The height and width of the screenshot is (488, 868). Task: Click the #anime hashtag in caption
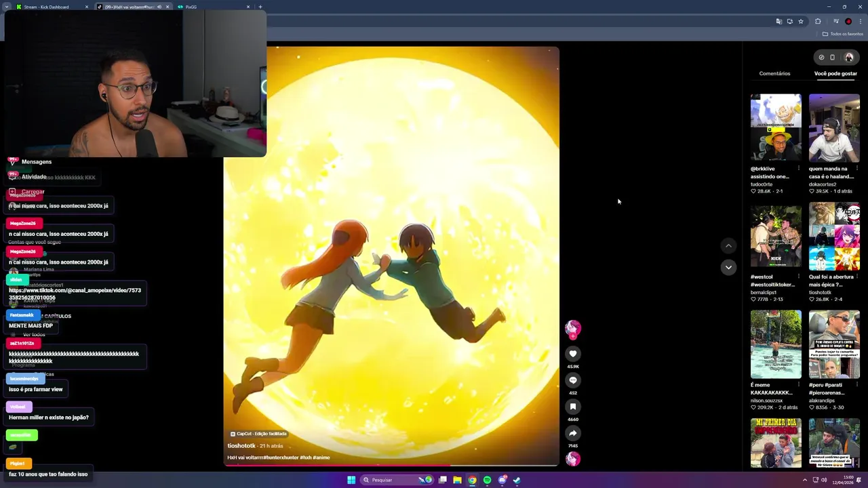(322, 457)
